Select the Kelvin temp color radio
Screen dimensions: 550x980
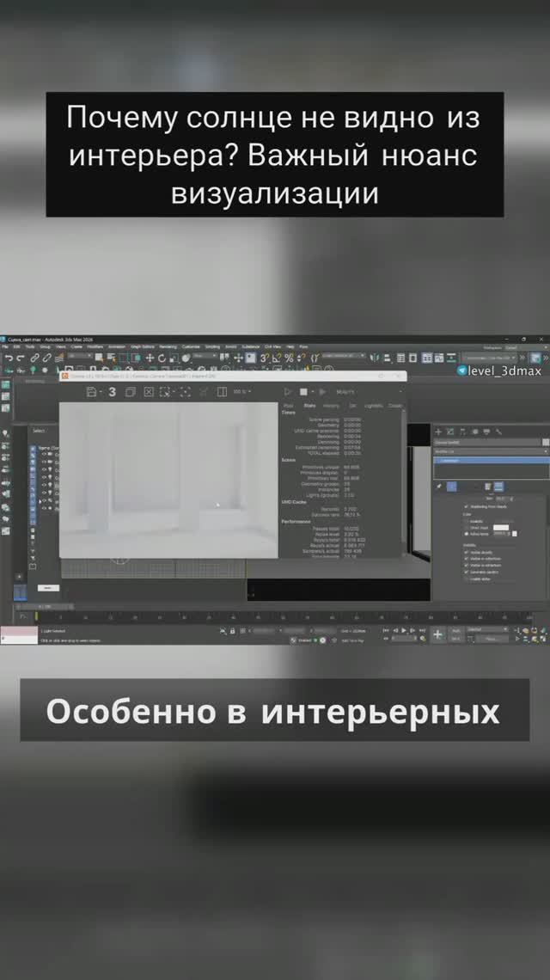tap(467, 534)
